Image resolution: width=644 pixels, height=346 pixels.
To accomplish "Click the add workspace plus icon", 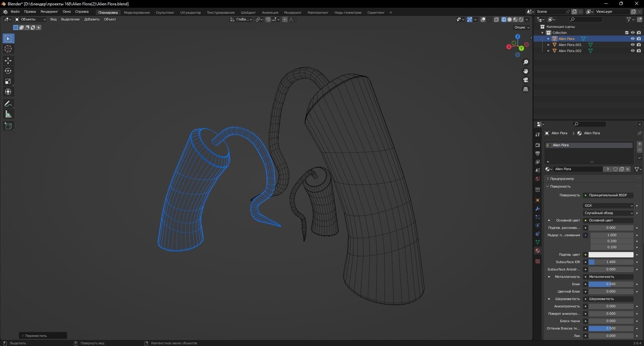I will [391, 12].
